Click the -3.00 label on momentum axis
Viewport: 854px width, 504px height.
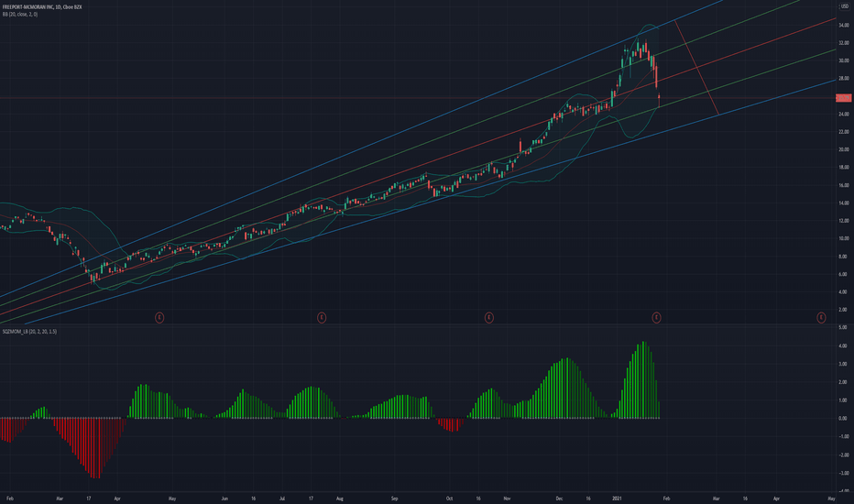[843, 473]
